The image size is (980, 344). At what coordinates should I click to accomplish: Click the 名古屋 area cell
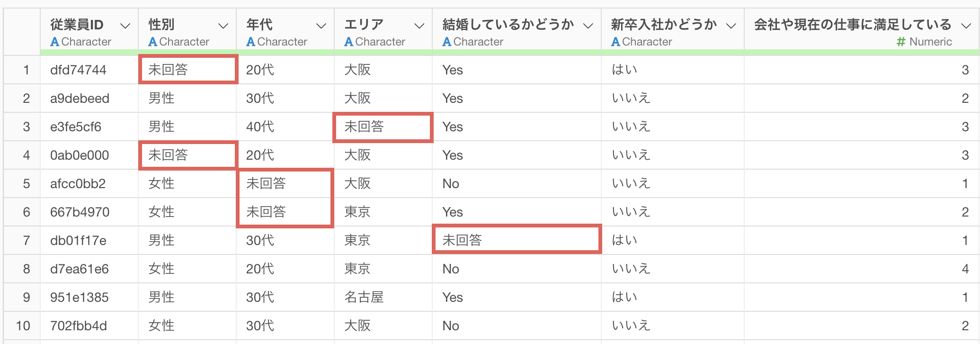point(364,297)
